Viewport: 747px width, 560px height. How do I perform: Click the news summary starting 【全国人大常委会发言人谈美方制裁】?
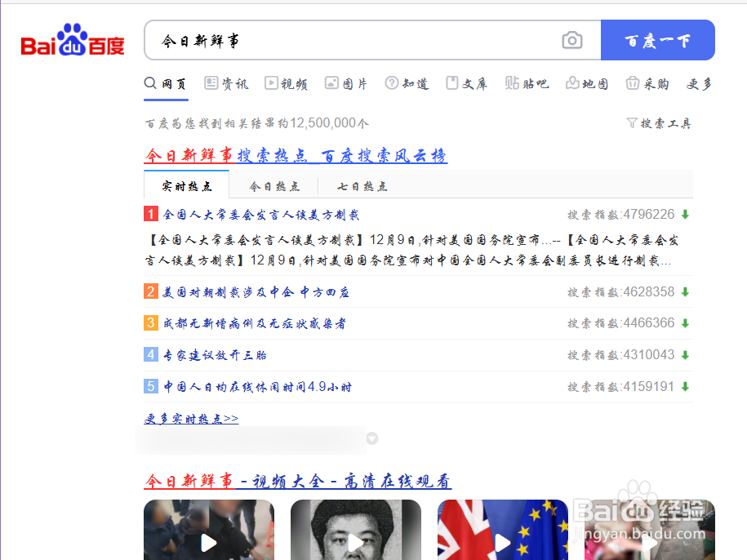point(411,251)
